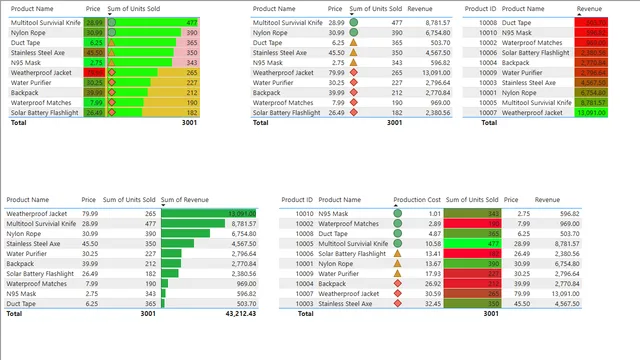The image size is (640, 360).
Task: Select the Weatherproof Jacket name in bottom-left table
Action: pyautogui.click(x=37, y=213)
